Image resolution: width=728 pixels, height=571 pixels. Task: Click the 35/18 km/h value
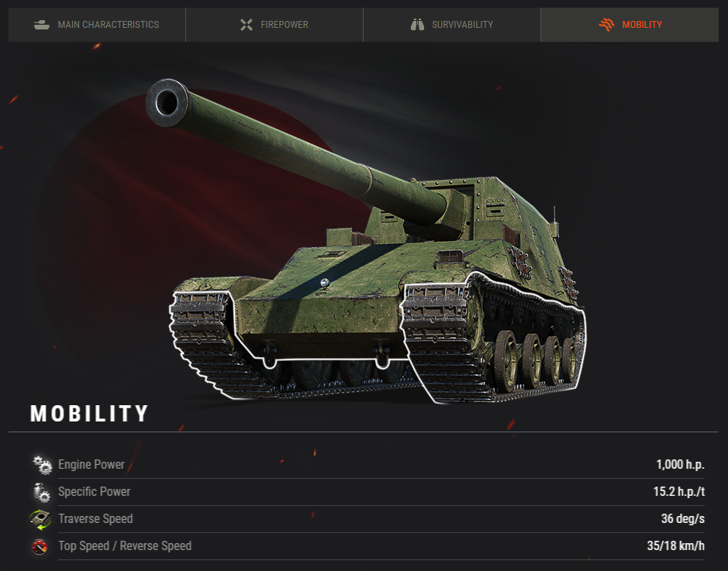tap(676, 546)
